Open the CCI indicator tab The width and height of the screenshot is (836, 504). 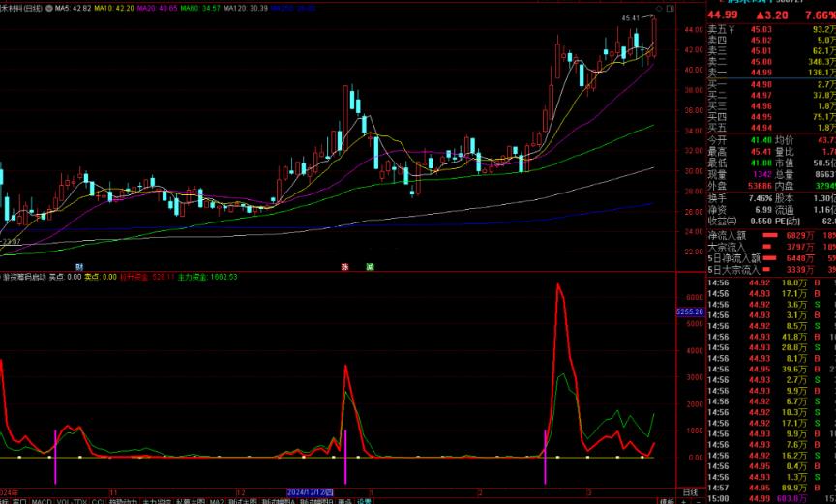[99, 501]
